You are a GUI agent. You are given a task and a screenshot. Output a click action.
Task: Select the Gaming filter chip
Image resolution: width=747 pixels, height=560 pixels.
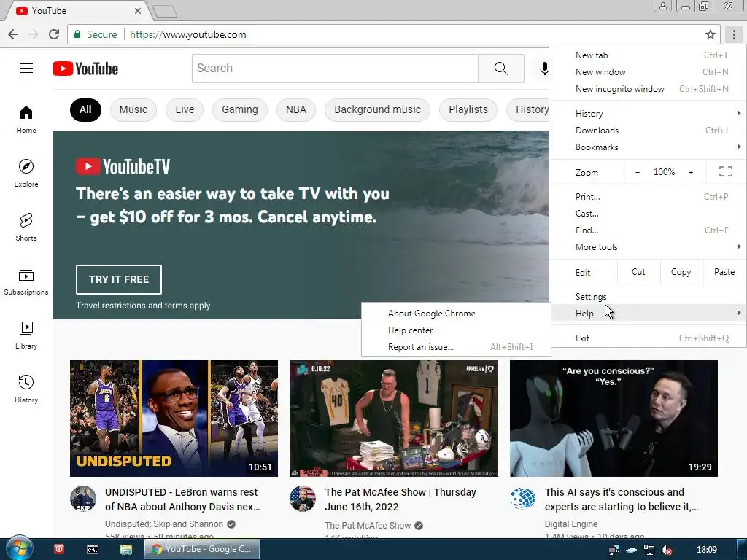point(239,110)
